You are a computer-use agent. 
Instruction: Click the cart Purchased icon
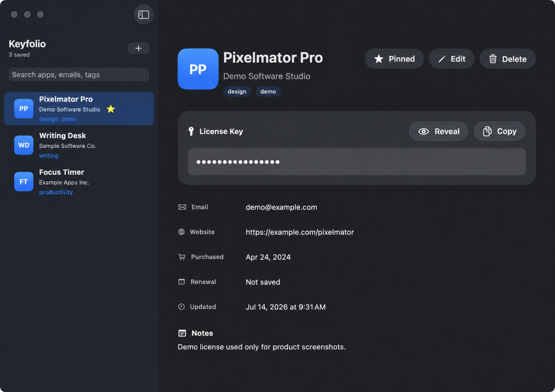(x=182, y=257)
